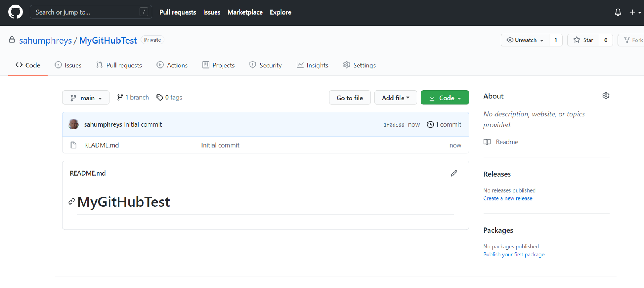Image resolution: width=644 pixels, height=288 pixels.
Task: View 1 commit history
Action: [444, 124]
